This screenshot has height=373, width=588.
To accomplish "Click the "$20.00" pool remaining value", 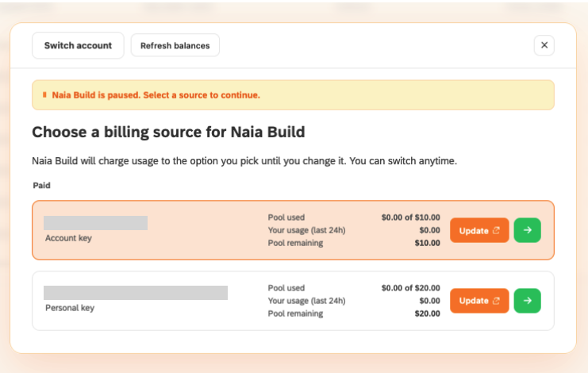I will [x=427, y=313].
